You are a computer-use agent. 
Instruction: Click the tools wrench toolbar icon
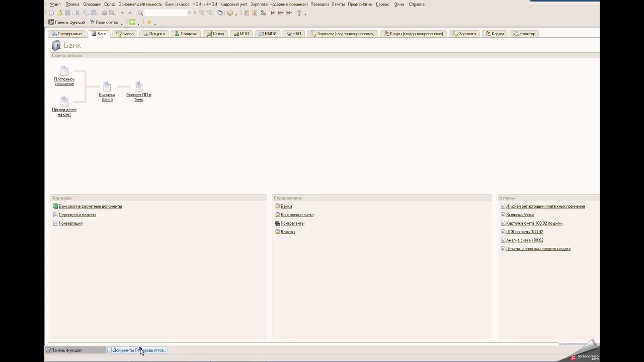(x=299, y=13)
